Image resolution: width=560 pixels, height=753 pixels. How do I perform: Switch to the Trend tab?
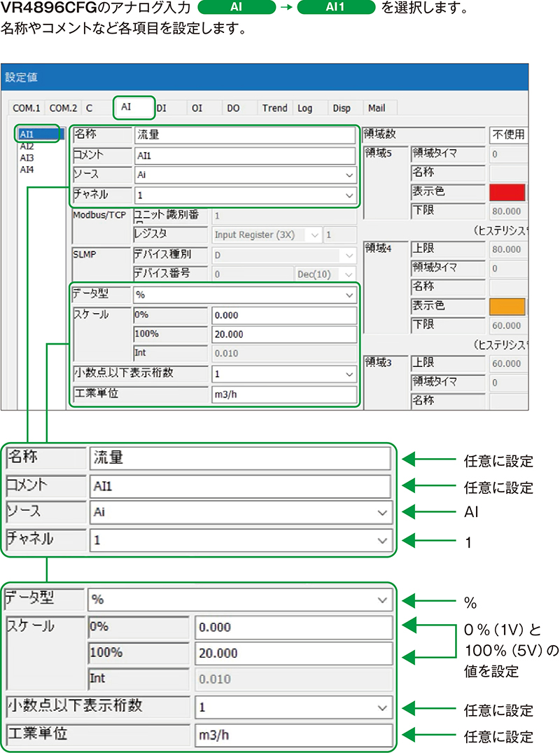(x=274, y=108)
